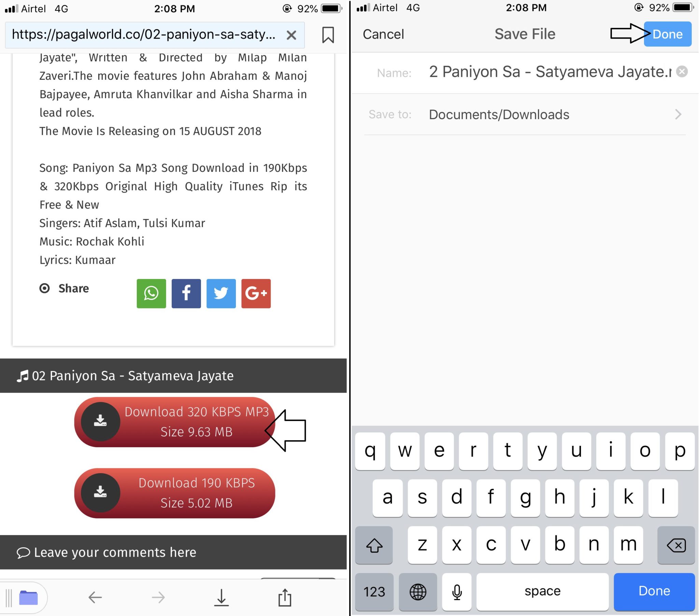The width and height of the screenshot is (699, 616).
Task: Tap the y key
Action: coord(542,451)
